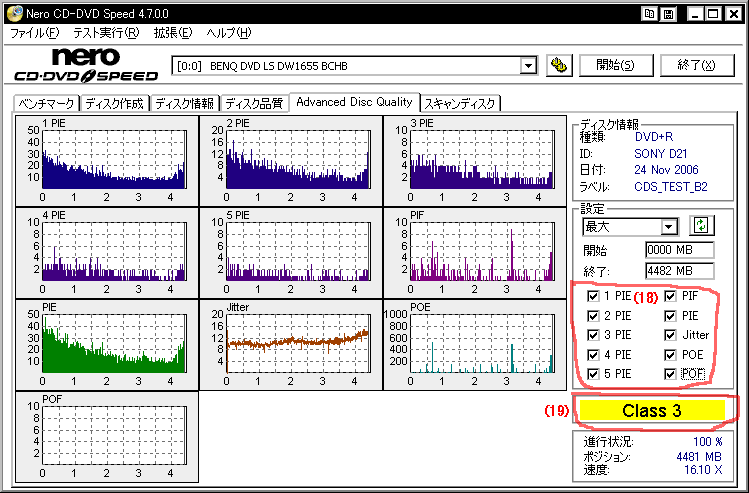749x493 pixels.
Task: Uncheck the 5 PIE checkbox
Action: (594, 373)
